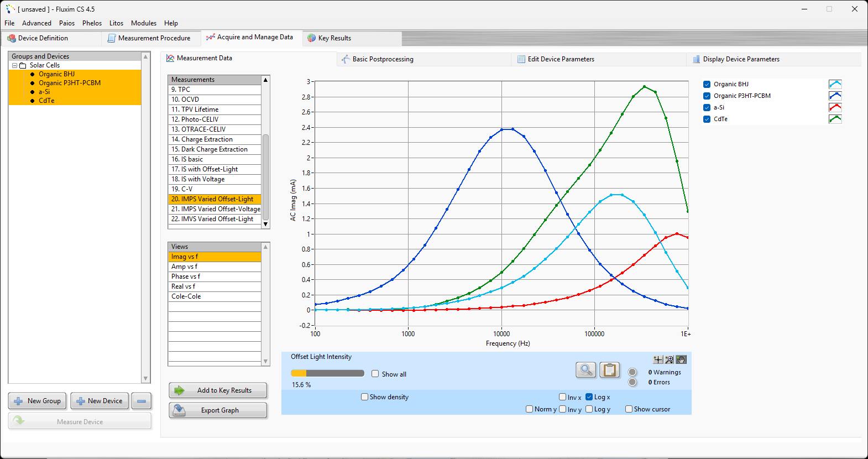Click the Edit Device Parameters table icon
Viewport: 868px width, 459px height.
tap(521, 59)
